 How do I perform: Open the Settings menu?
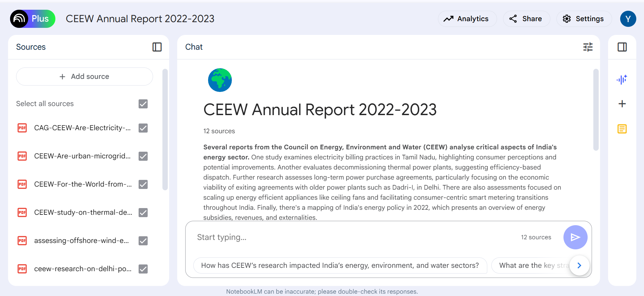584,19
